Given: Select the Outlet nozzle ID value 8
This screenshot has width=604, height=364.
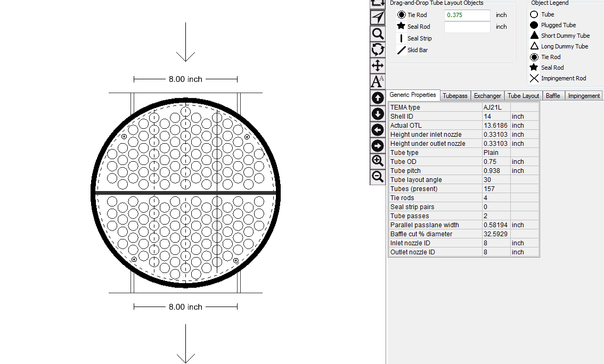Looking at the screenshot, I should tap(496, 252).
